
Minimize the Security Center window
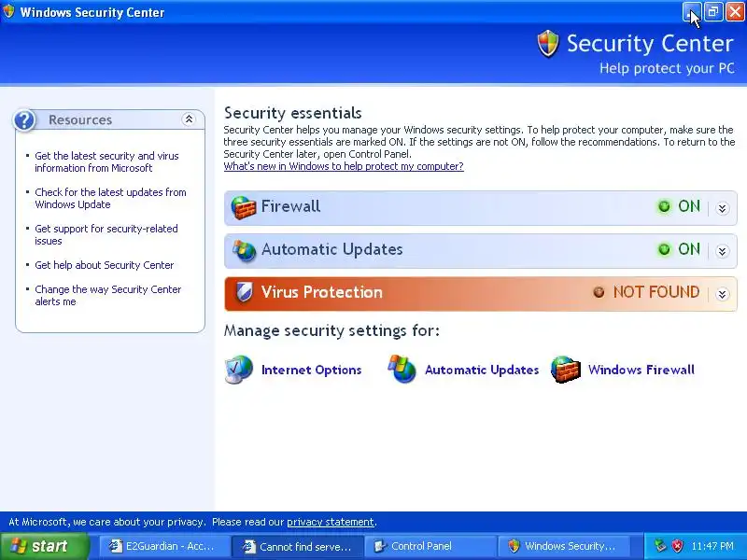pos(692,12)
